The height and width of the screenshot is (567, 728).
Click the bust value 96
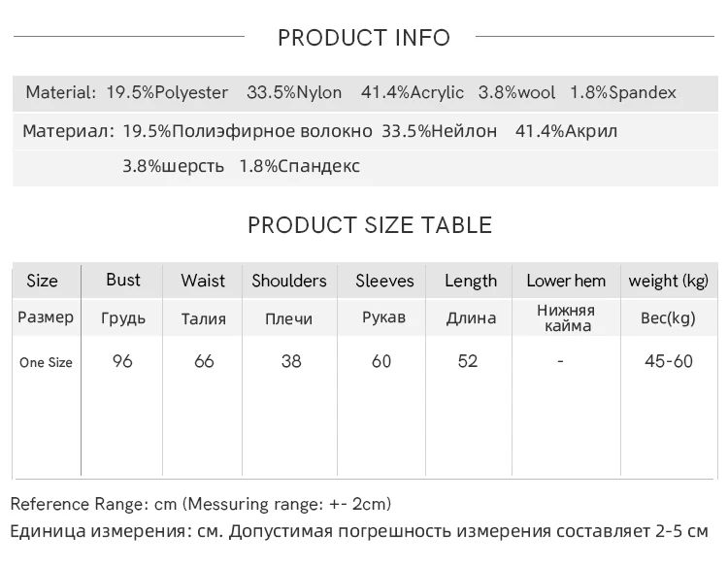click(122, 361)
